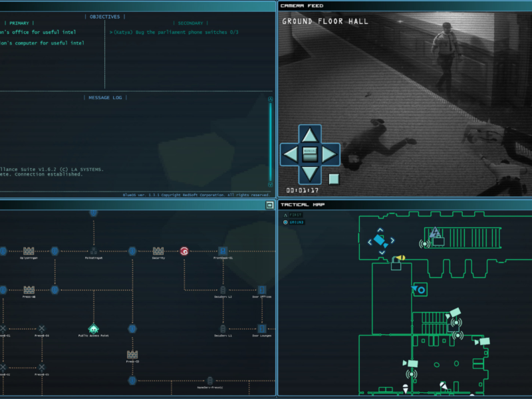532x399 pixels.
Task: Flip the MANUAL camera control switch
Action: click(x=309, y=154)
